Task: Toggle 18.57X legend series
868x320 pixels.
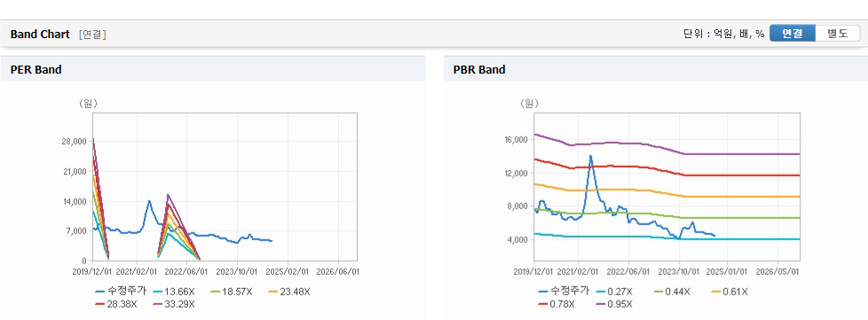Action: [x=232, y=292]
